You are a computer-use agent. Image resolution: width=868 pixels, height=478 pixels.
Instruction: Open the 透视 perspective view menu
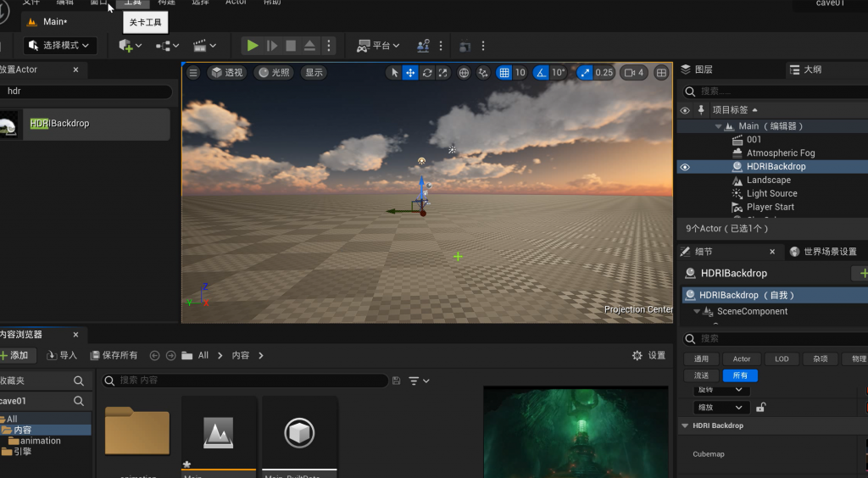(x=227, y=73)
